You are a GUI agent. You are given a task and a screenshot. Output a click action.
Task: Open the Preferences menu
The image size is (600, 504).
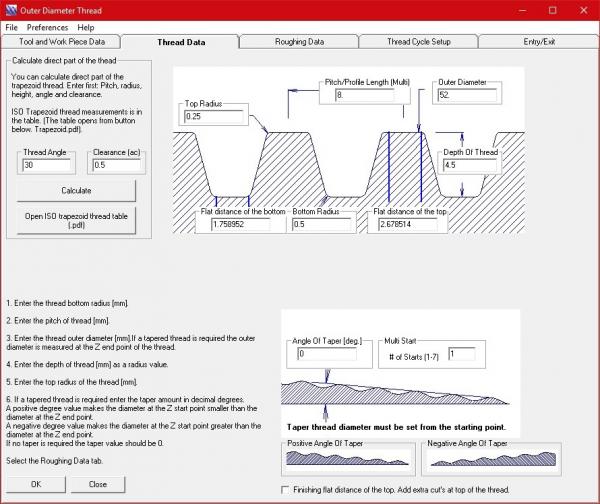tap(48, 27)
